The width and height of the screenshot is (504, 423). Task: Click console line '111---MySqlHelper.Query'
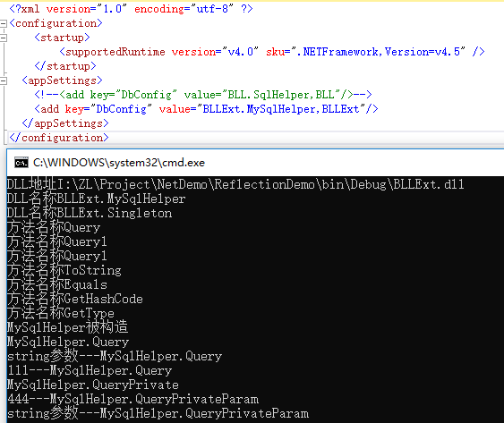coord(90,370)
